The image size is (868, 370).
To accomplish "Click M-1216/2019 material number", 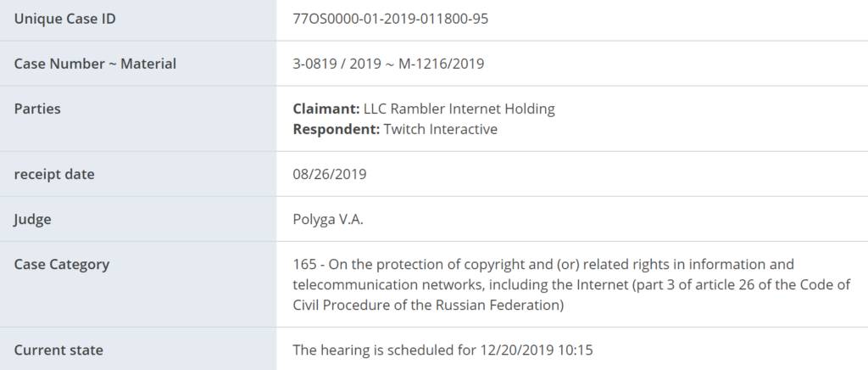I will (x=441, y=64).
